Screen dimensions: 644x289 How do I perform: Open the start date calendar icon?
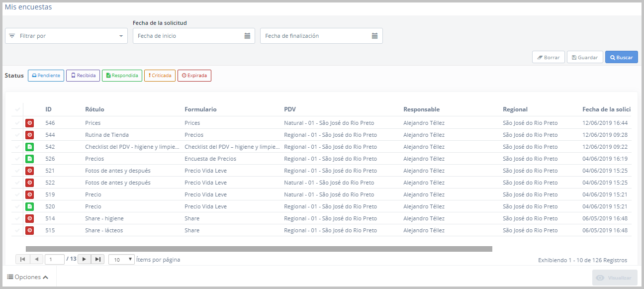(x=247, y=36)
